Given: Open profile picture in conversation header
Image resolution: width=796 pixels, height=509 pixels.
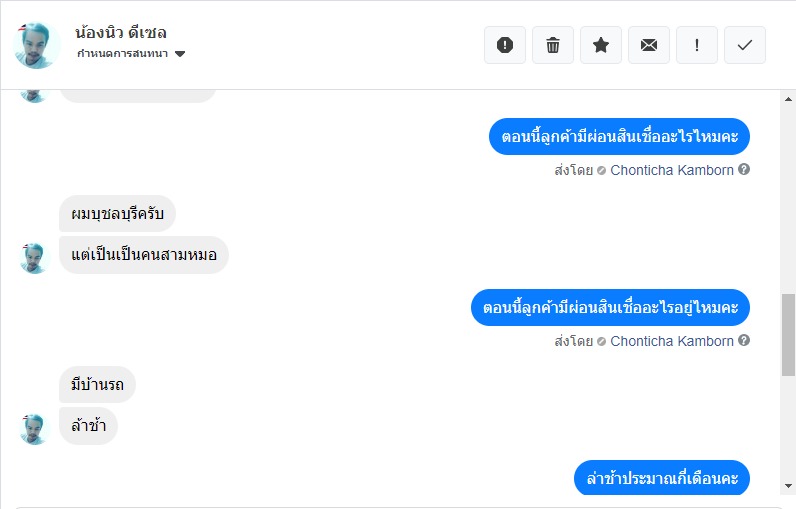Looking at the screenshot, I should 37,45.
